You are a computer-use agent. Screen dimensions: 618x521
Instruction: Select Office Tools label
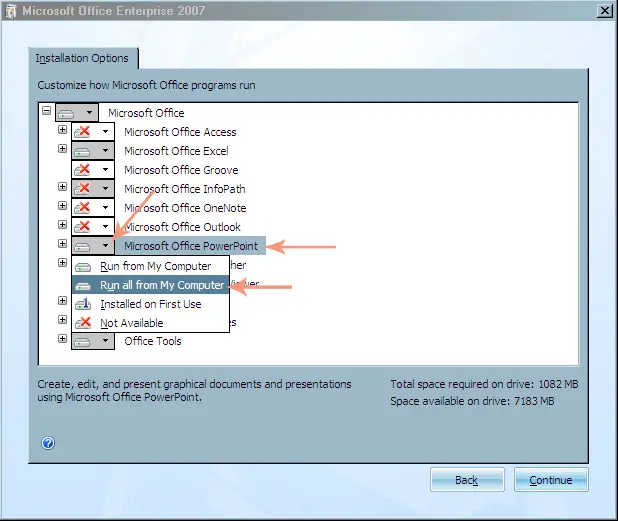pyautogui.click(x=153, y=341)
